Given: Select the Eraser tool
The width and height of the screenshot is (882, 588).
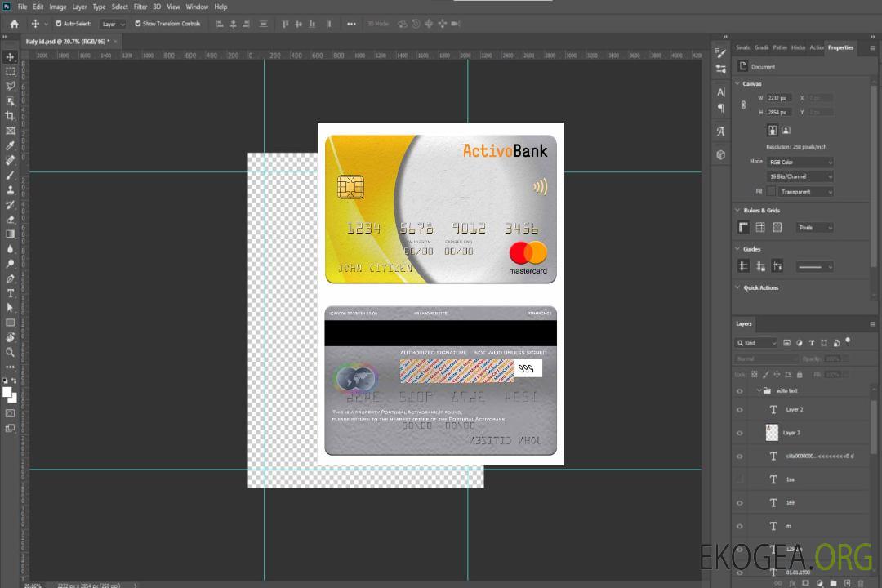Looking at the screenshot, I should click(x=10, y=220).
